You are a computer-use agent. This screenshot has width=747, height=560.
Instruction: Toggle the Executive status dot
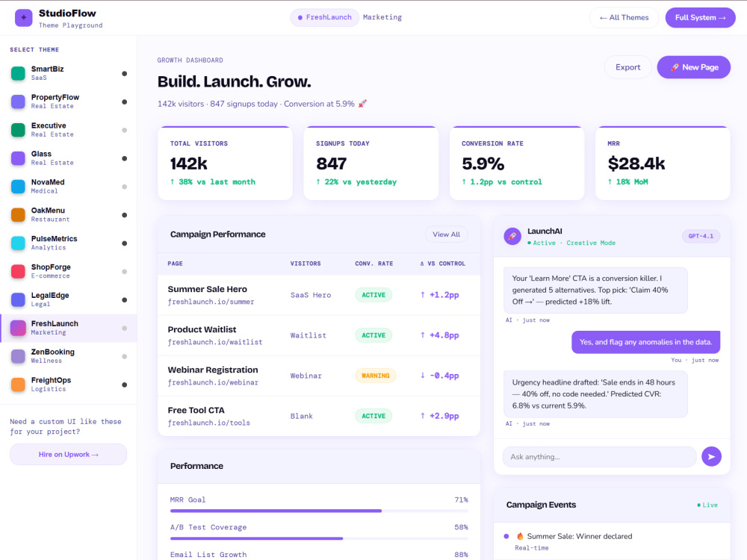coord(124,130)
